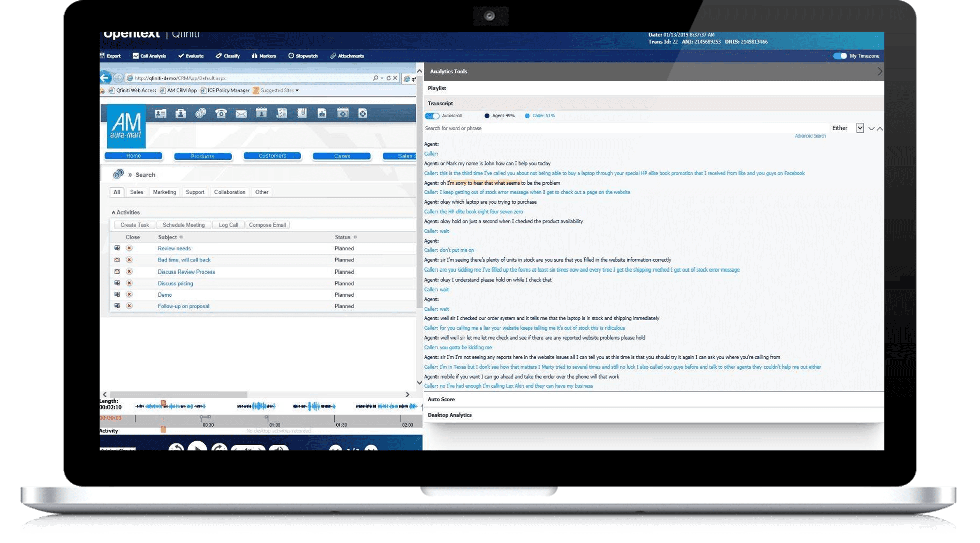Start the Stopwatch tool
980x543 pixels.
coord(303,56)
